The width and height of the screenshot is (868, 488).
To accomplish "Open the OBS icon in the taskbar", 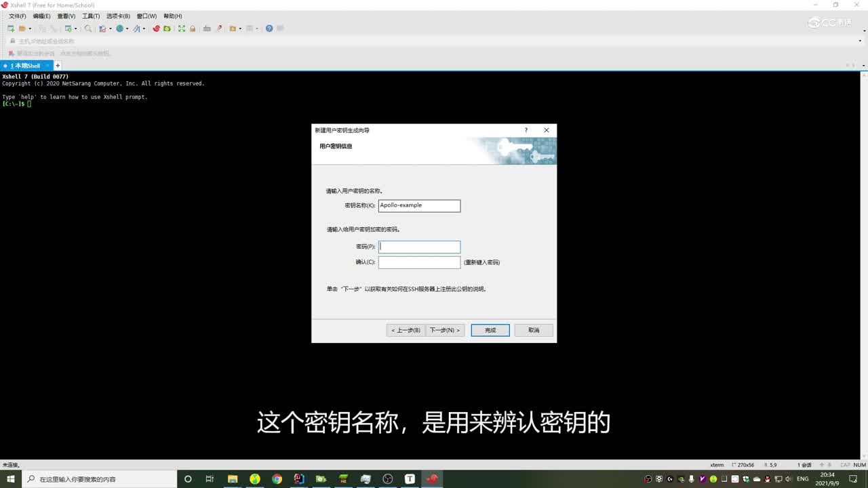I will pyautogui.click(x=387, y=479).
